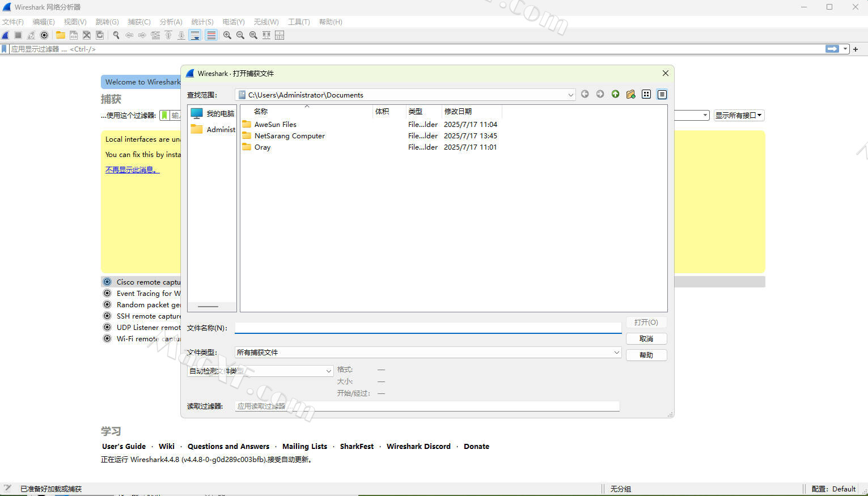Image resolution: width=868 pixels, height=496 pixels.
Task: Open the 捕获(C) menu
Action: pos(139,22)
